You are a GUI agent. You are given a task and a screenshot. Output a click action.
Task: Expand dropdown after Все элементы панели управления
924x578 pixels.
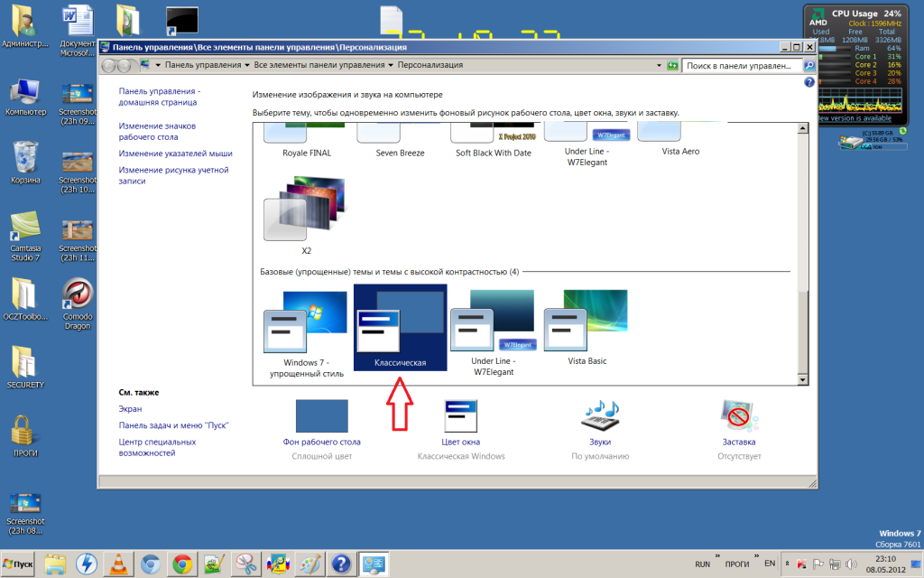coord(390,65)
